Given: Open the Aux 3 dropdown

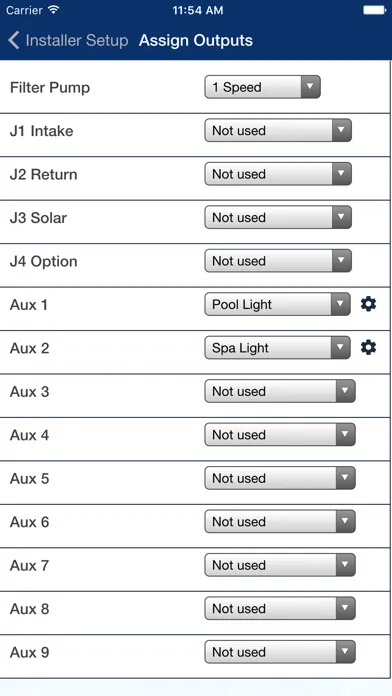Looking at the screenshot, I should point(280,392).
